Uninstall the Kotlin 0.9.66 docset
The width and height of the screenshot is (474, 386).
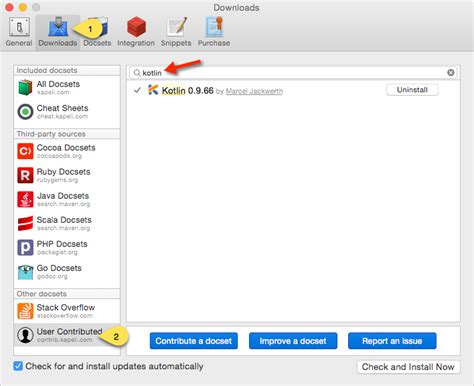coord(412,90)
